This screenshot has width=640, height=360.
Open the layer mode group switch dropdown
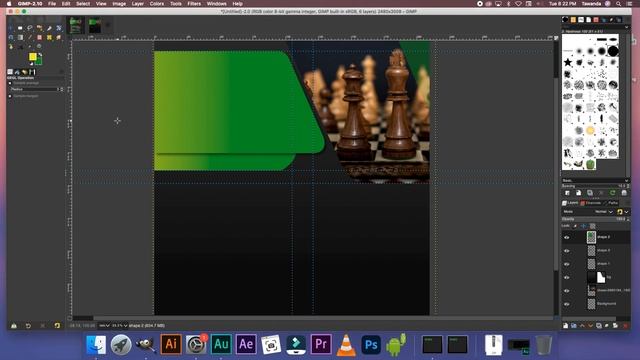pyautogui.click(x=623, y=211)
